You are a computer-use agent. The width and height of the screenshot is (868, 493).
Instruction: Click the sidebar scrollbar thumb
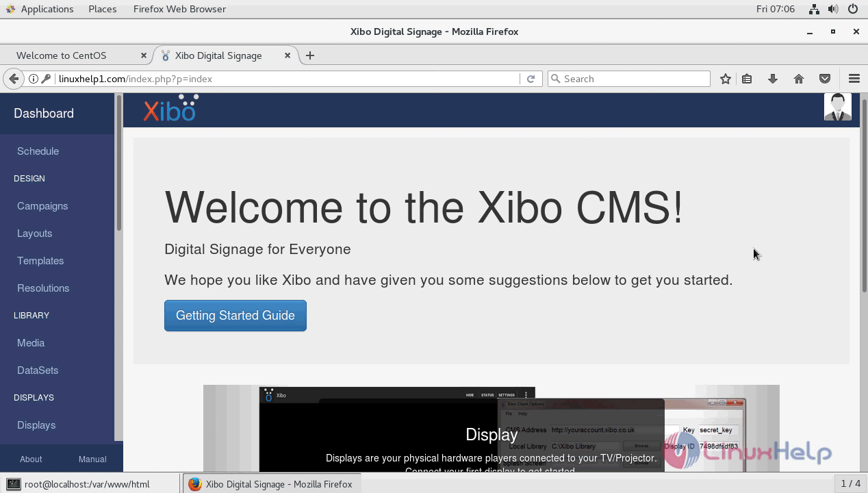coord(119,162)
